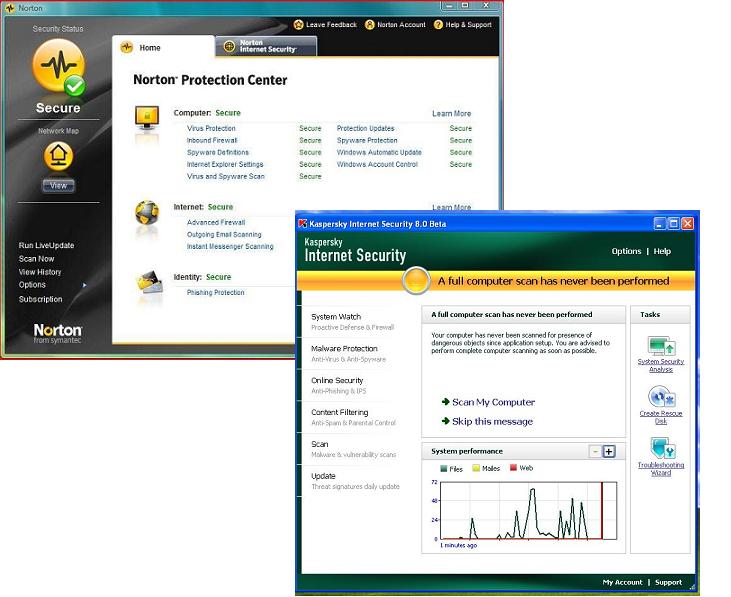Image resolution: width=731 pixels, height=597 pixels.
Task: Click the arrow beside Scan My Computer
Action: coord(446,402)
